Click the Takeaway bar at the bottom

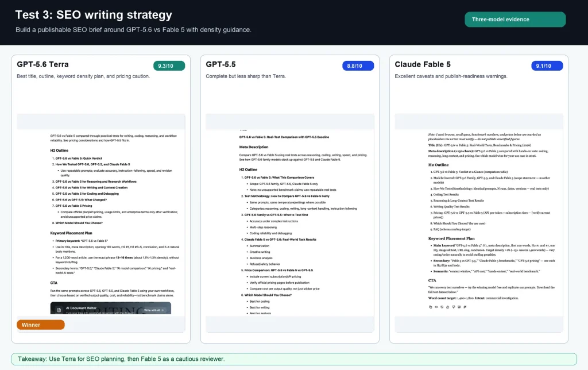(294, 359)
